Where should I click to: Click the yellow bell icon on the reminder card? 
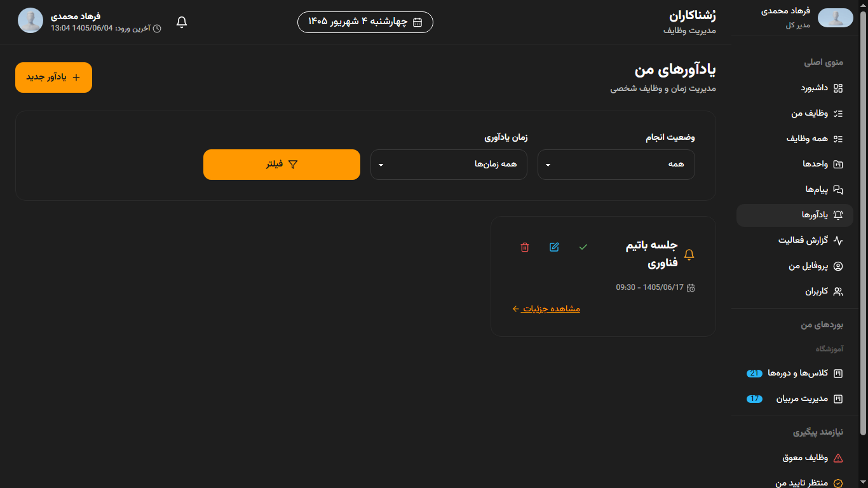point(689,254)
